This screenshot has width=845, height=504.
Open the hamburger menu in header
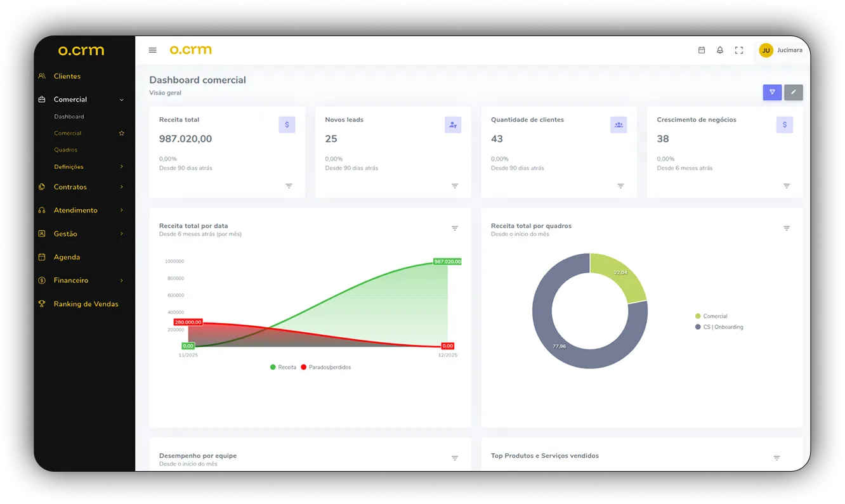(x=152, y=50)
